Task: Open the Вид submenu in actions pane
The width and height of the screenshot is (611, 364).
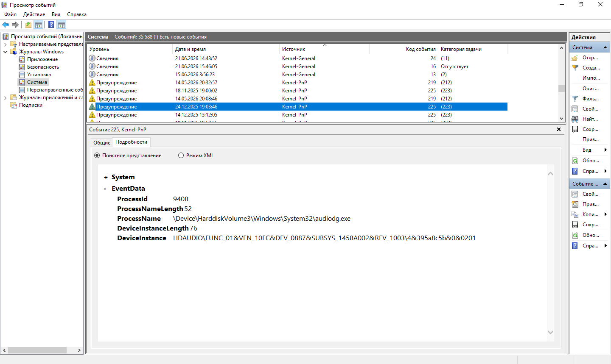Action: [x=590, y=150]
